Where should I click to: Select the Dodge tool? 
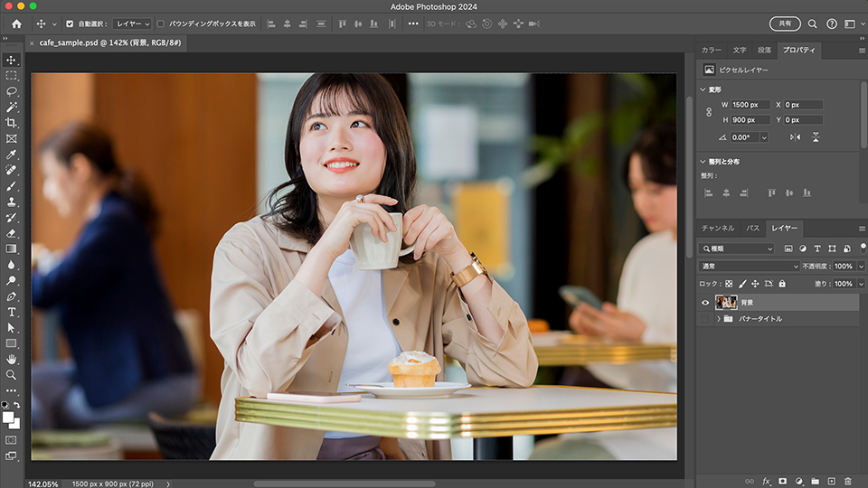tap(11, 280)
